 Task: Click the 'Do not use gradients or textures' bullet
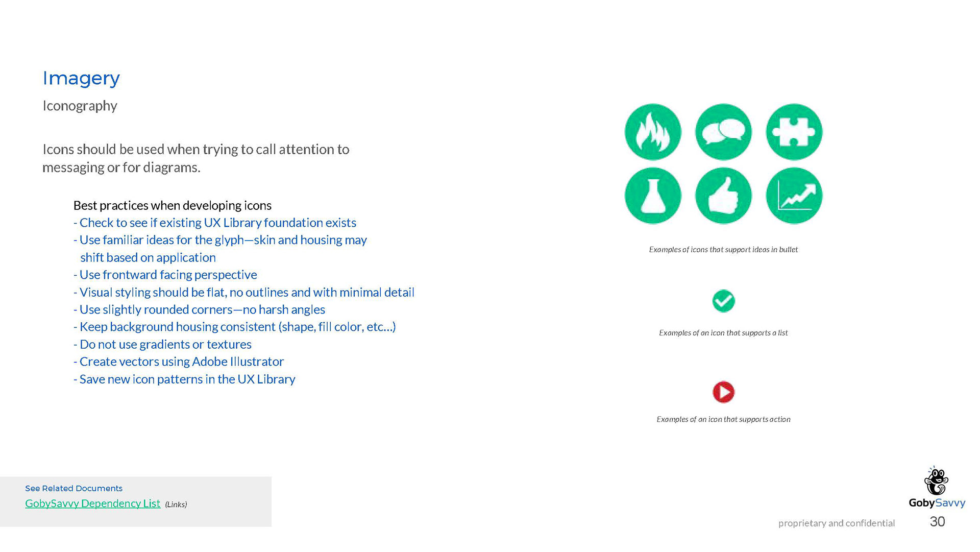coord(162,344)
